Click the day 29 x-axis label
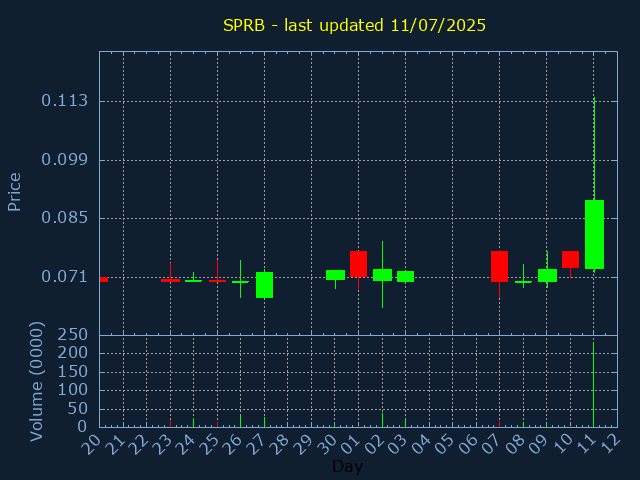This screenshot has width=640, height=480. click(302, 444)
